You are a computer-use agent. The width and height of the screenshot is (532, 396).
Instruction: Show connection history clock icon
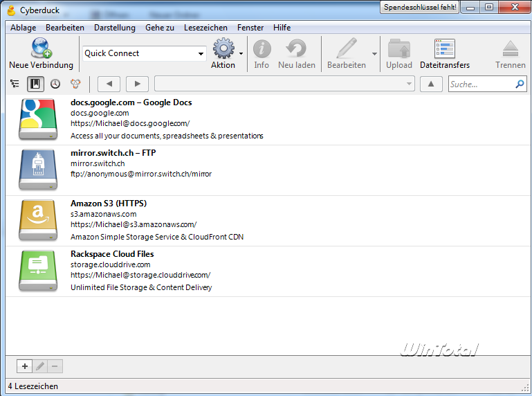[55, 84]
